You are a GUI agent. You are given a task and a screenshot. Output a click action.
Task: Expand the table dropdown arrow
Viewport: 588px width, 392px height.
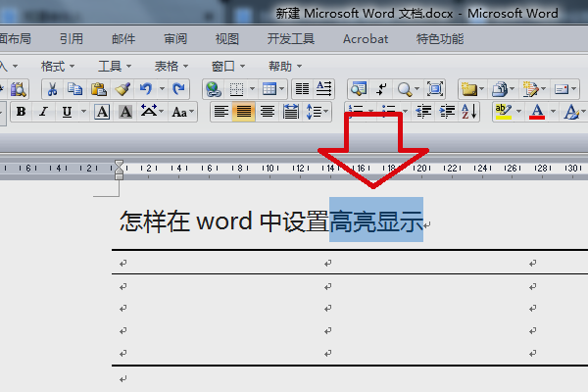281,89
